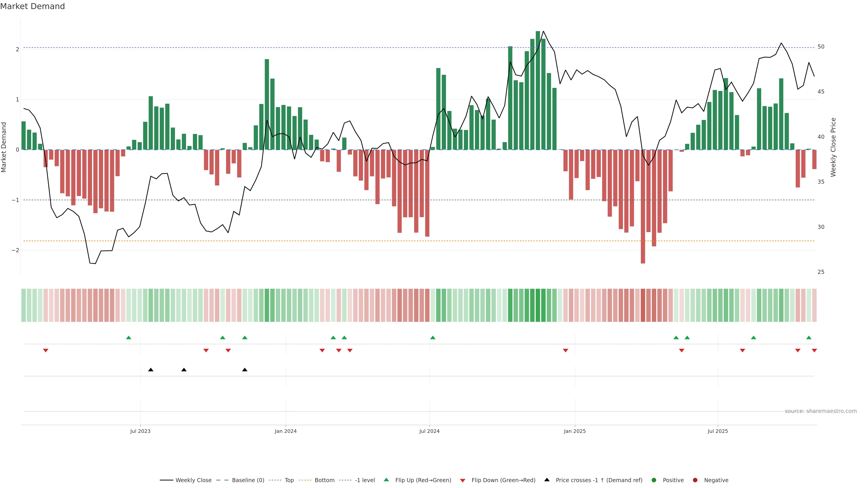Click the Jan 2025 x-axis label
868x488 pixels.
click(575, 431)
